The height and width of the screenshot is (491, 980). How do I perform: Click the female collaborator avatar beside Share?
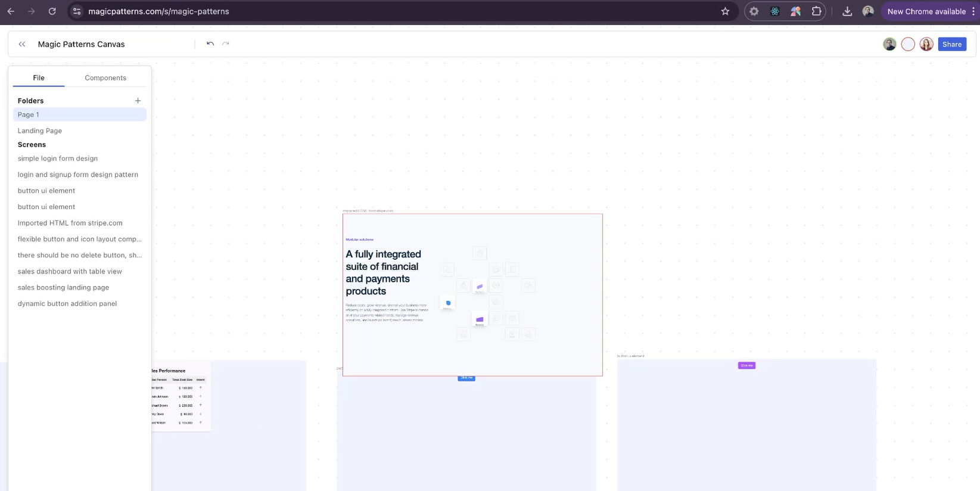tap(926, 44)
